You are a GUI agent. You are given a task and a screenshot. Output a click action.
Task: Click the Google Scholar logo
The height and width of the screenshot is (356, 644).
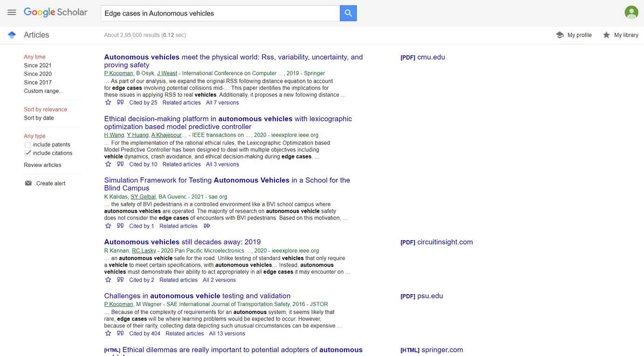[x=55, y=13]
